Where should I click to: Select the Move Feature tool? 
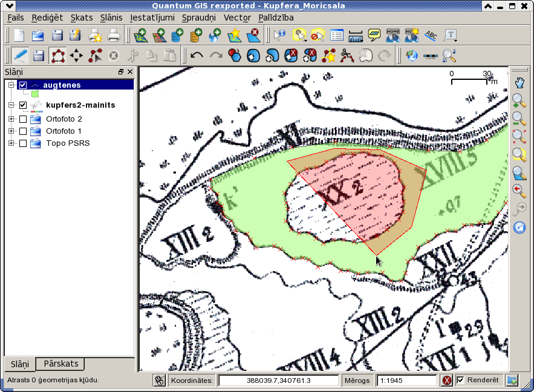coord(76,56)
